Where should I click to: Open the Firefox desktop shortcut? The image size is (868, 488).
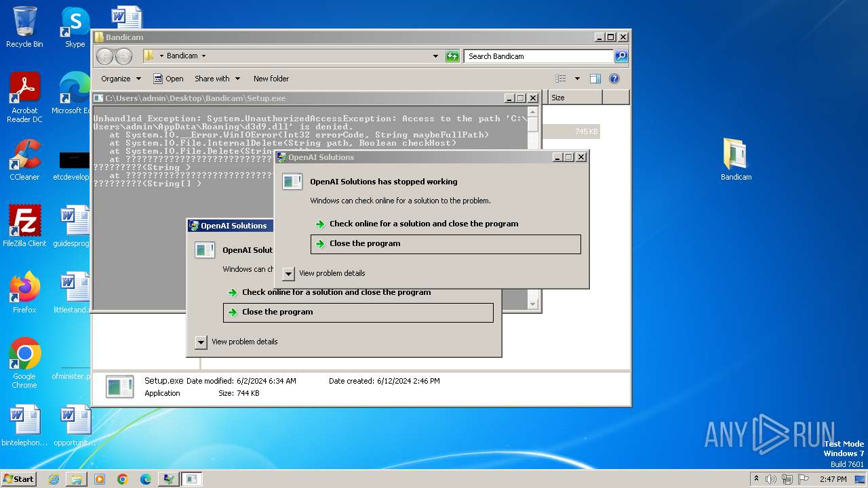coord(24,292)
